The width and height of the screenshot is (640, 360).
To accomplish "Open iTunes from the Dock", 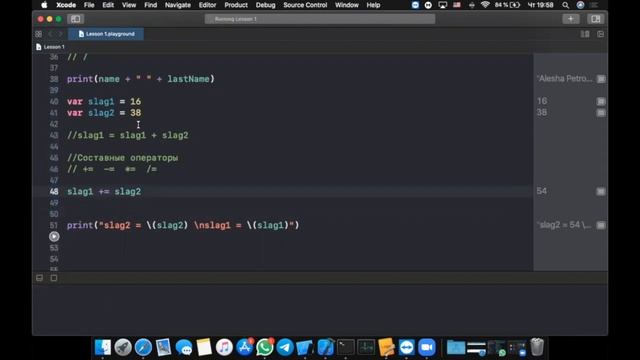I will [x=224, y=347].
